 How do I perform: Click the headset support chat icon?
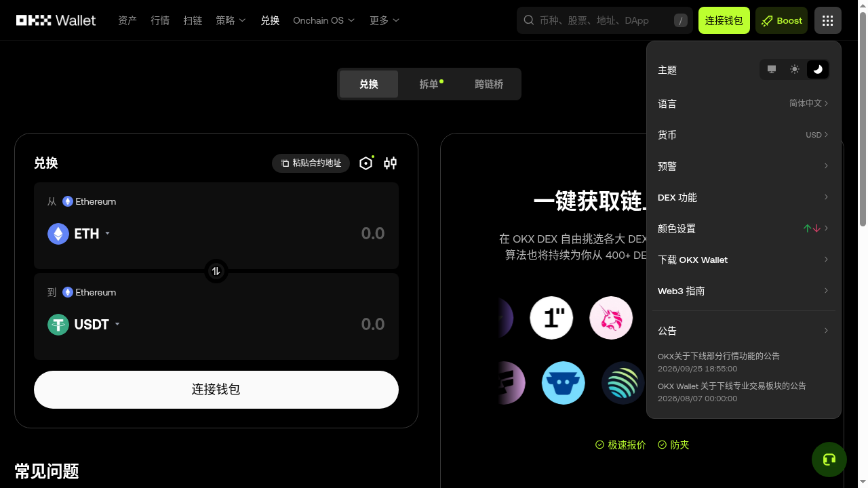pos(829,460)
